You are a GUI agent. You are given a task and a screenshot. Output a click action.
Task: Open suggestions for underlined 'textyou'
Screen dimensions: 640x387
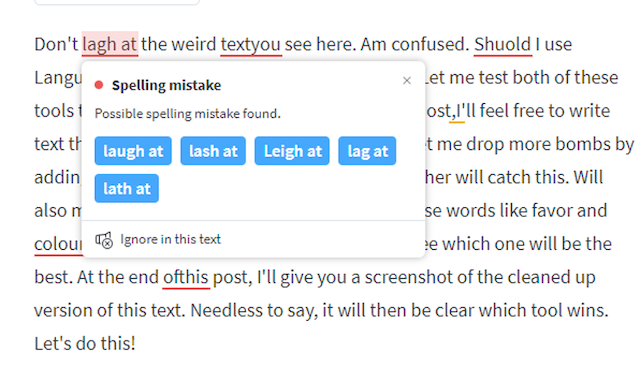pyautogui.click(x=251, y=44)
